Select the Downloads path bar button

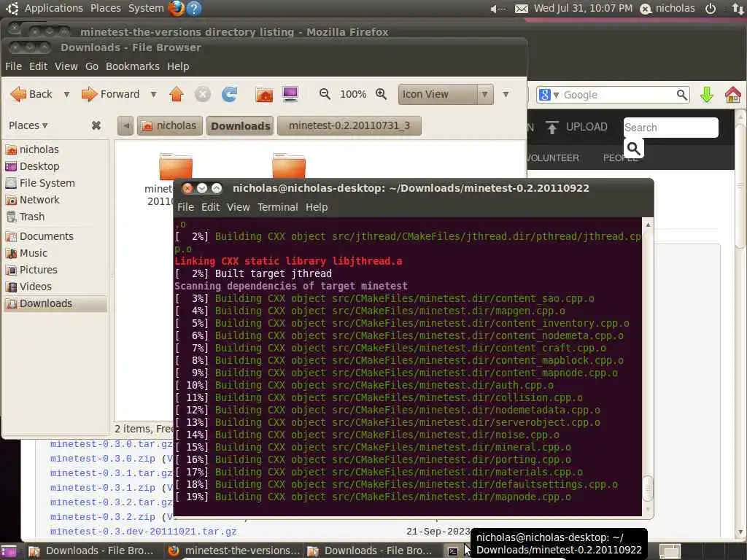pyautogui.click(x=240, y=125)
